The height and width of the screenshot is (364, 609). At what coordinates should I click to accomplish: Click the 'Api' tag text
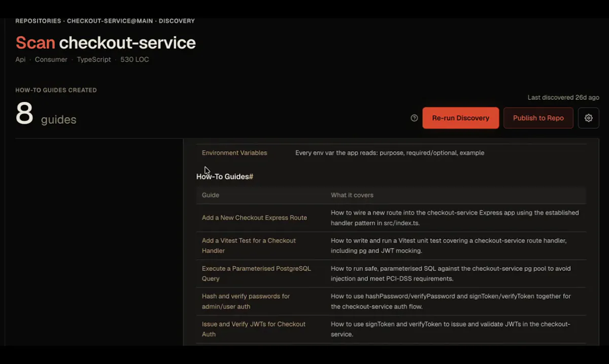20,60
